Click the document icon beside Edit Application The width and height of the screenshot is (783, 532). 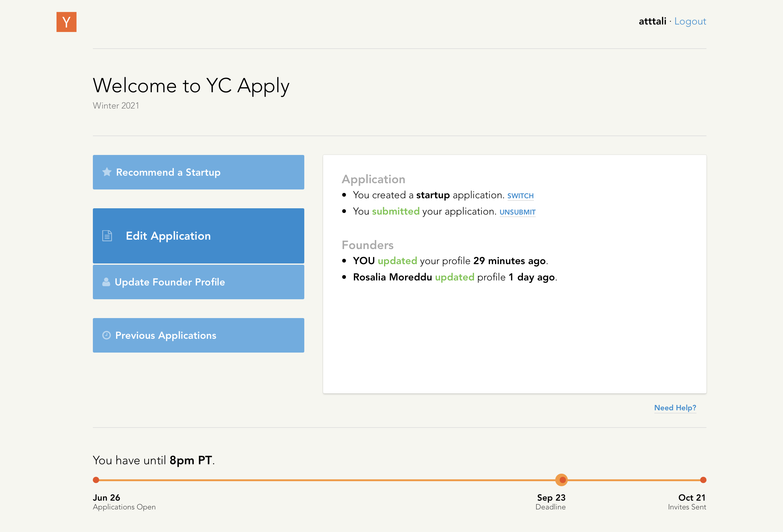point(107,236)
